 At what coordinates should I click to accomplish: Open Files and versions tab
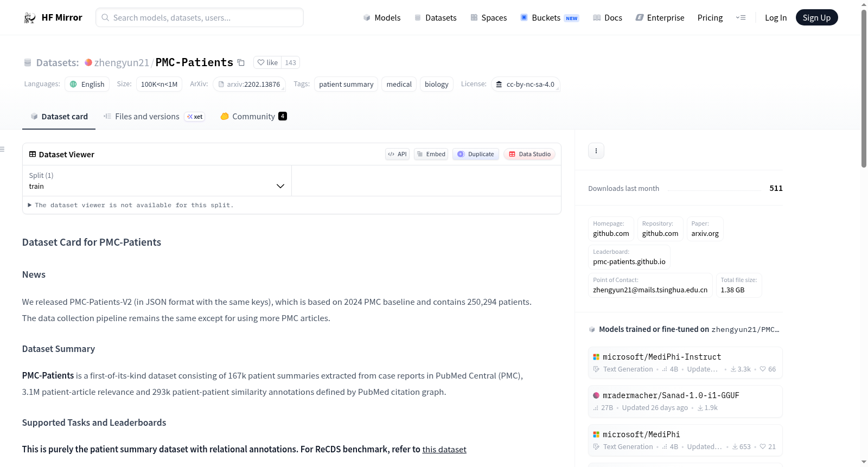(154, 117)
